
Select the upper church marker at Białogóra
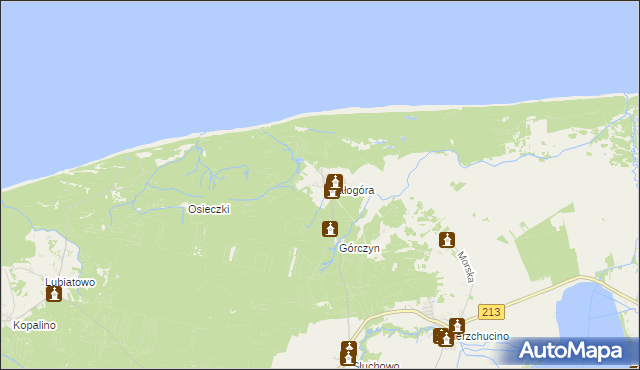[x=335, y=182]
